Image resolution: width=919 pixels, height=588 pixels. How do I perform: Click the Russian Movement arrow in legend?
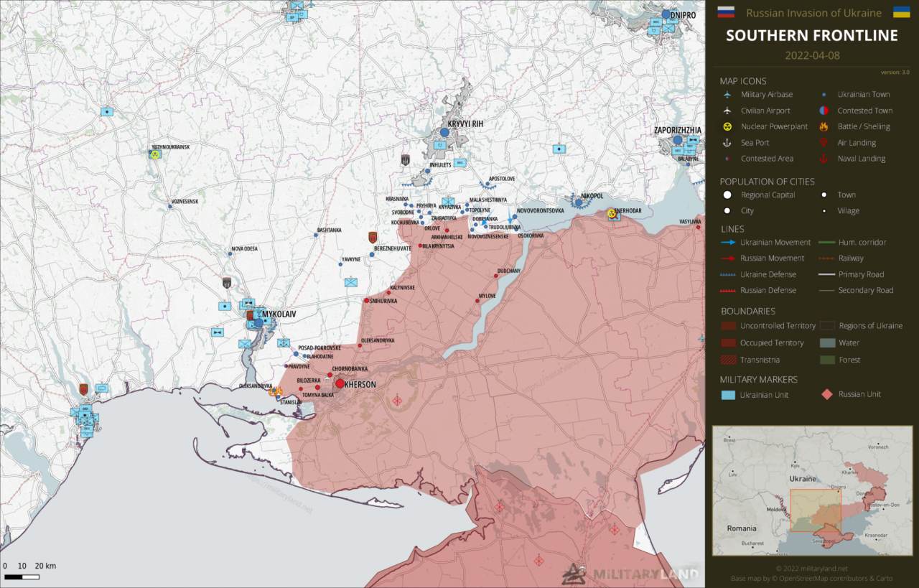click(728, 258)
